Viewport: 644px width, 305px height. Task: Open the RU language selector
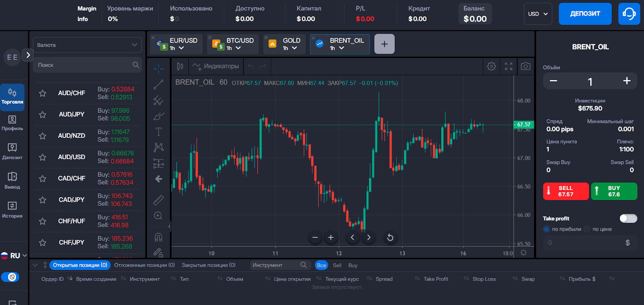click(x=14, y=256)
